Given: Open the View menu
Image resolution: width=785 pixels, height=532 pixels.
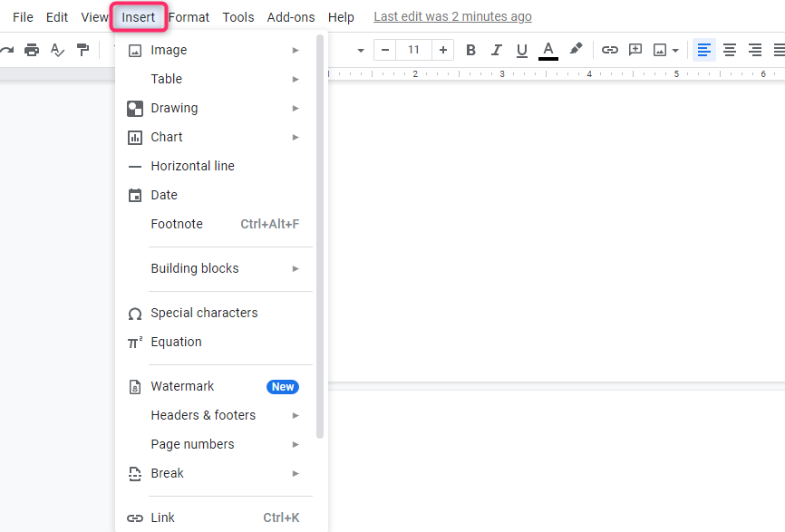Looking at the screenshot, I should click(x=94, y=17).
